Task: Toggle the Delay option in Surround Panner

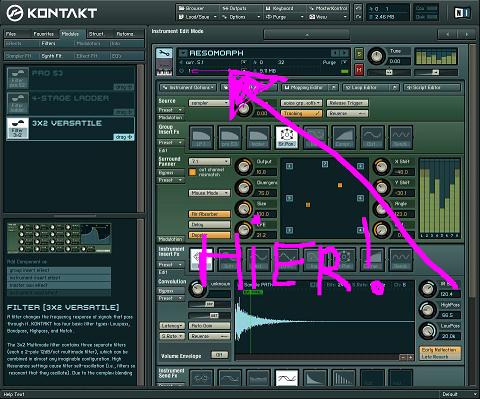Action: tap(209, 225)
